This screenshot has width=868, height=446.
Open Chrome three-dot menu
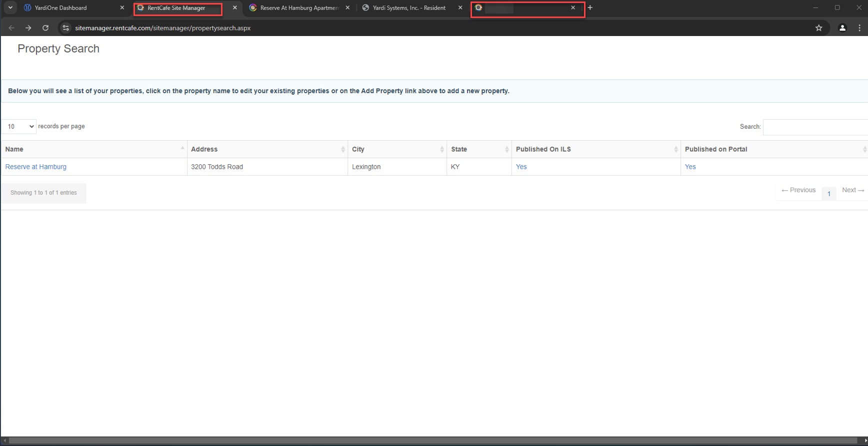859,28
